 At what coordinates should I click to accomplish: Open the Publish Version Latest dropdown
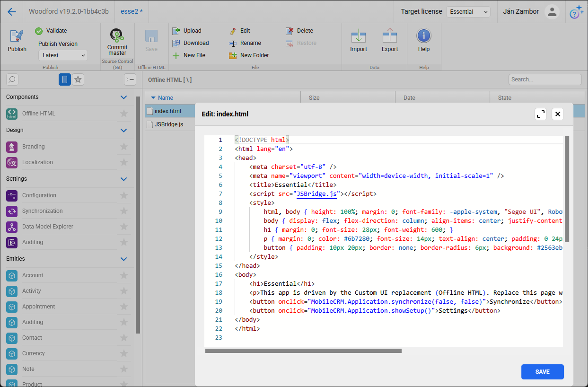point(63,55)
